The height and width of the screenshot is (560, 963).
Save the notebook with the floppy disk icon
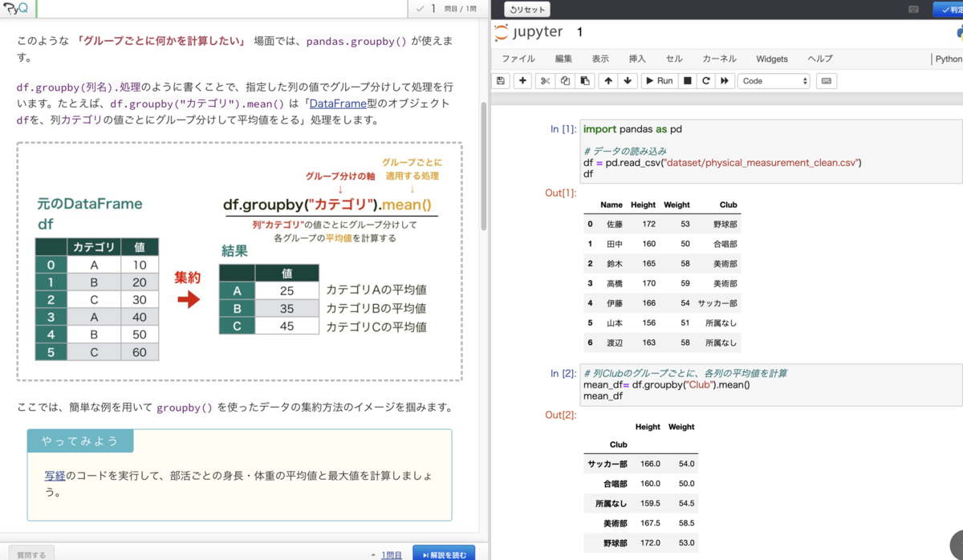(x=501, y=81)
